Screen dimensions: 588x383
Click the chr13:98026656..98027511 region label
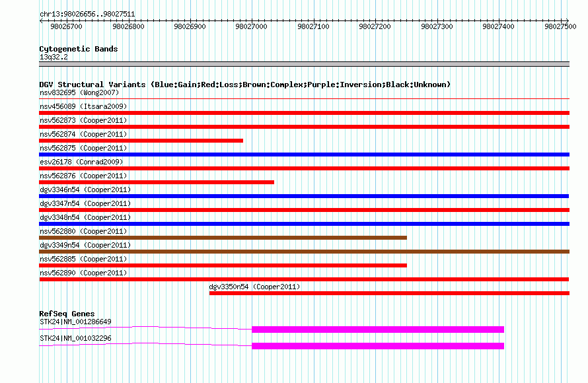(x=87, y=14)
